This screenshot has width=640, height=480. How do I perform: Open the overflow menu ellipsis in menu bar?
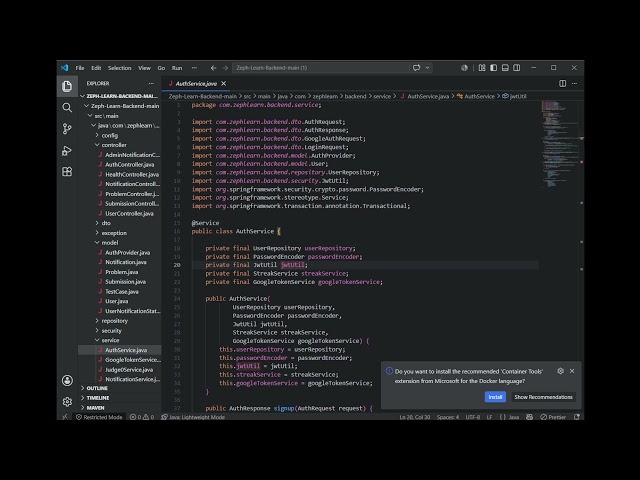194,68
